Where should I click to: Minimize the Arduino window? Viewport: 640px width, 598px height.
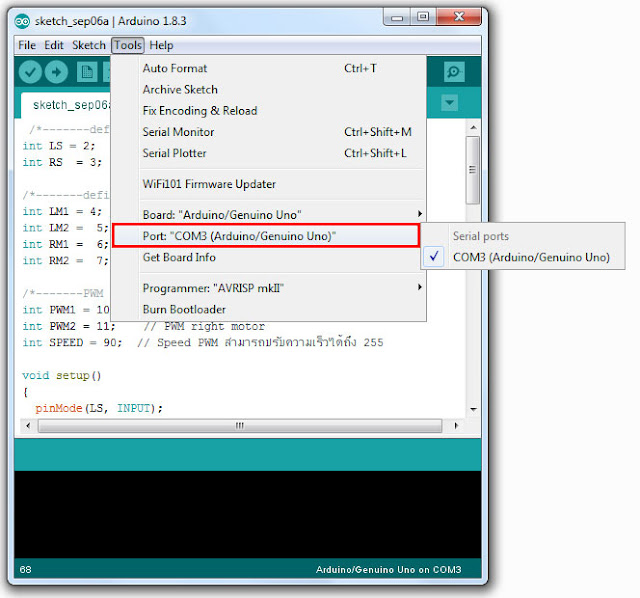pos(397,18)
